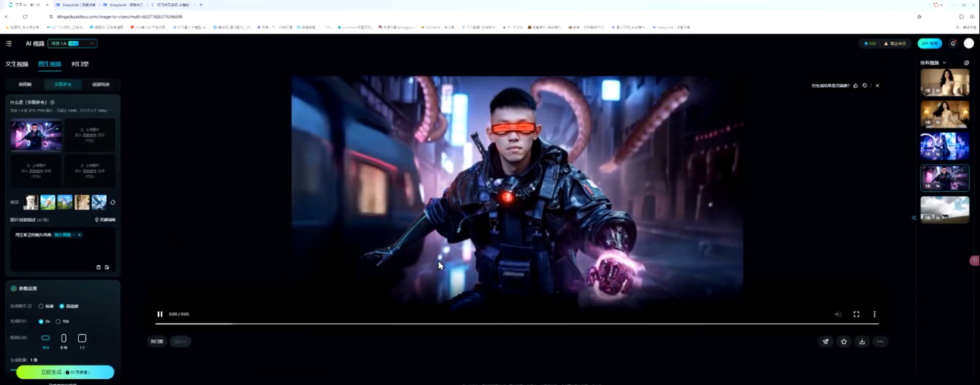Select the 标准 generation mode

click(41, 306)
